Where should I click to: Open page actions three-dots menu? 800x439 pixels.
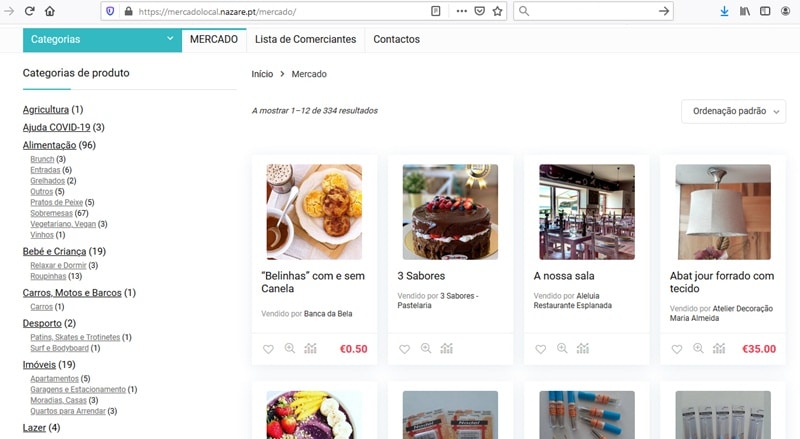[x=461, y=11]
